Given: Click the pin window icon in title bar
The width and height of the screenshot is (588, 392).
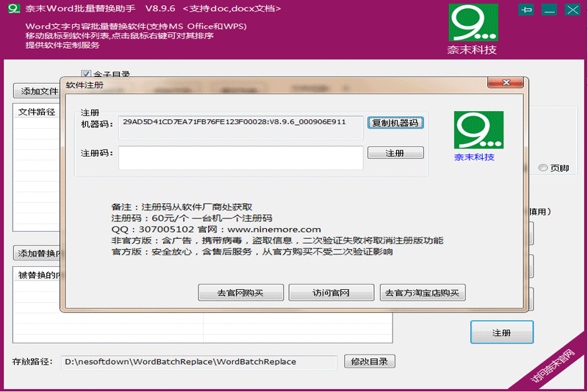Looking at the screenshot, I should point(526,10).
